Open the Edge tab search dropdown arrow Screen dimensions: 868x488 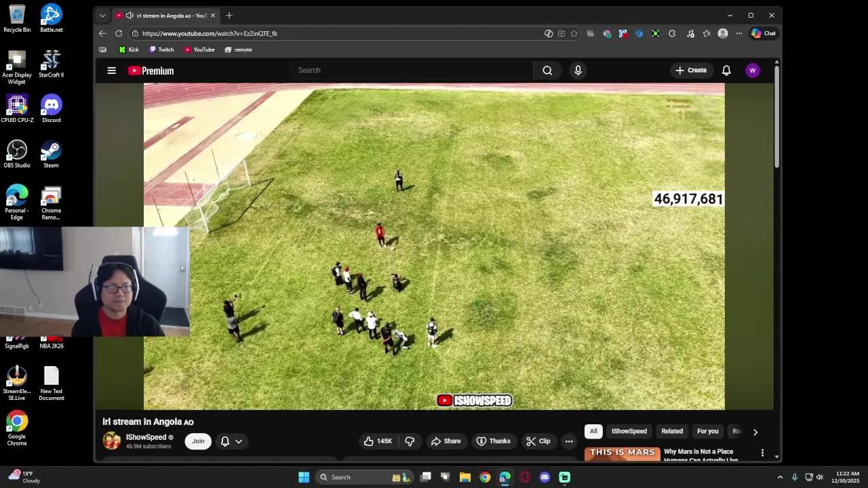(102, 16)
